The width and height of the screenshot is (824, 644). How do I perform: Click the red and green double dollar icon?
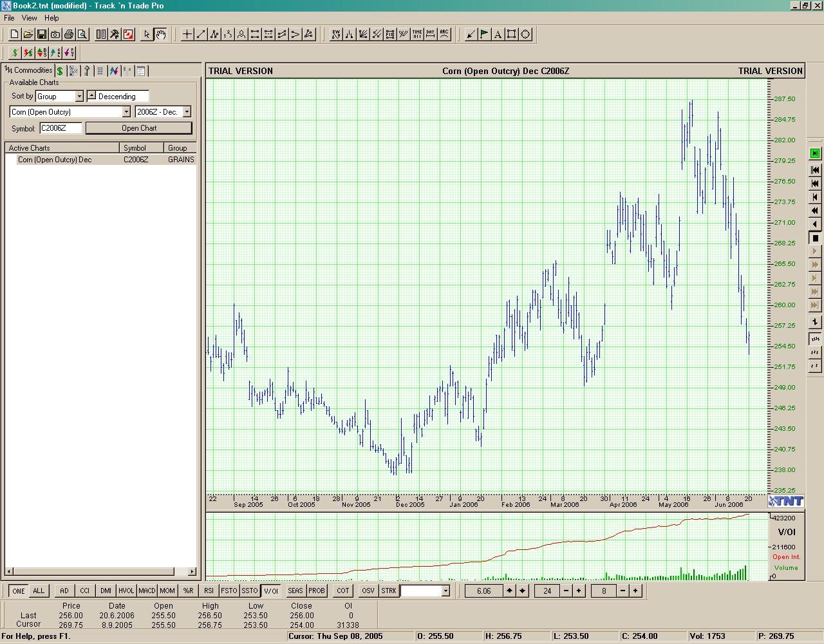coord(28,52)
